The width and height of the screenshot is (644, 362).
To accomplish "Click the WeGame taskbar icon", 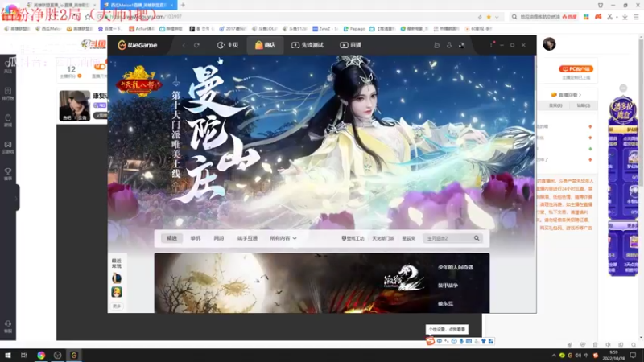I will (74, 356).
